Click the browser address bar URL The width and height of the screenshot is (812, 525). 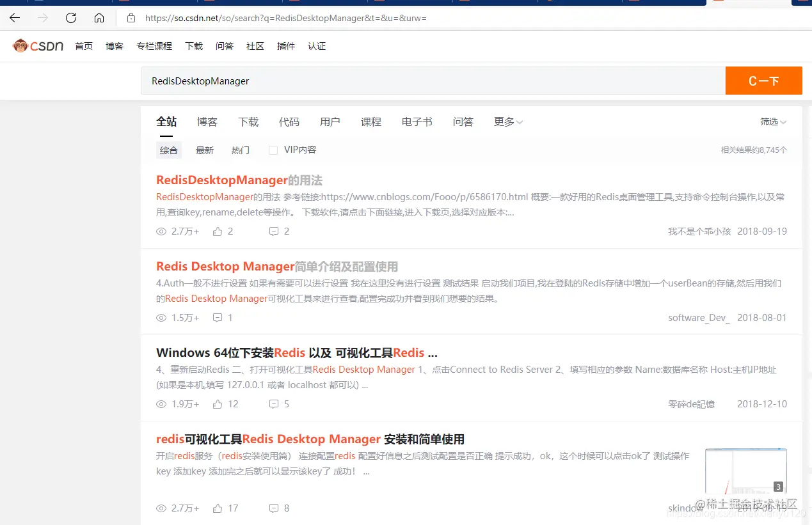(x=285, y=18)
